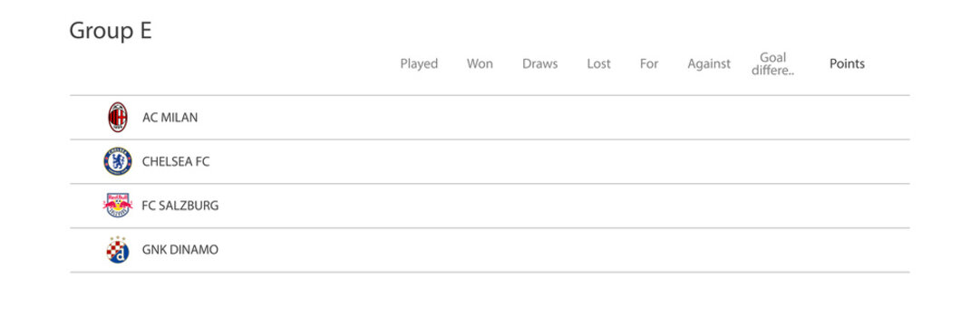Select the AC Milan row's Points cell
This screenshot has height=326, width=980.
847,118
